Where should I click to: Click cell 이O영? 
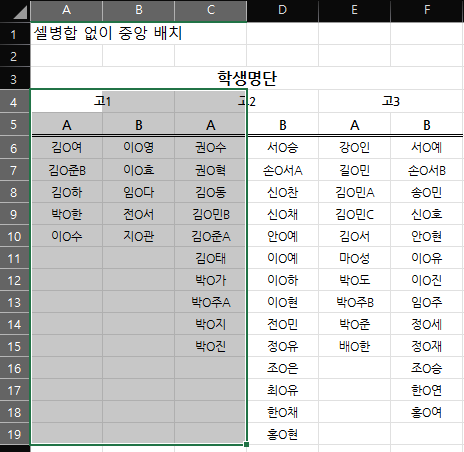(138, 148)
